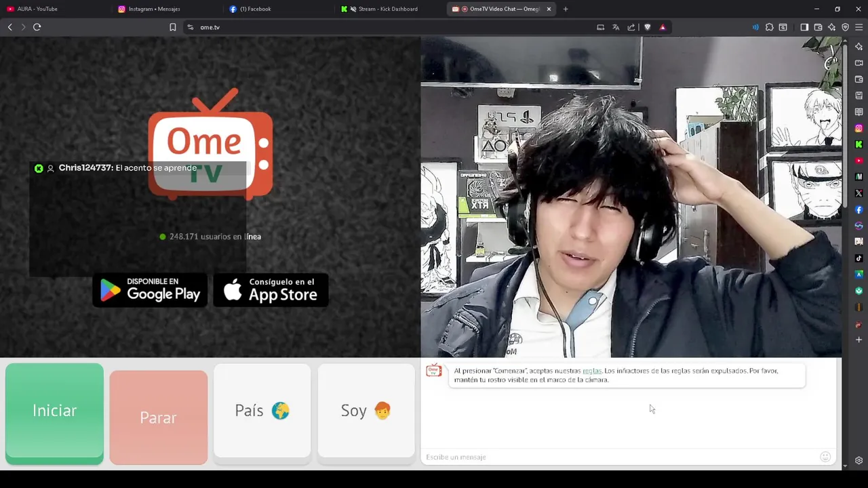Open X (Twitter) from the sidebar

(x=859, y=193)
